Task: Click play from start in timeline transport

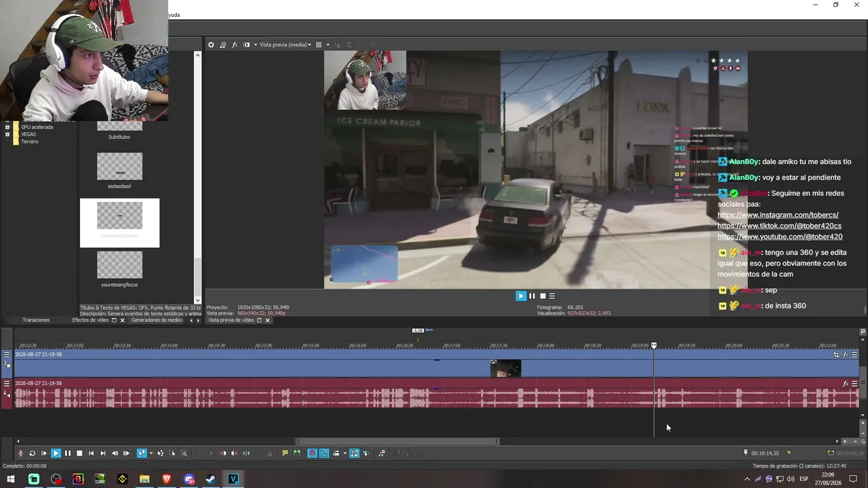Action: pyautogui.click(x=44, y=453)
